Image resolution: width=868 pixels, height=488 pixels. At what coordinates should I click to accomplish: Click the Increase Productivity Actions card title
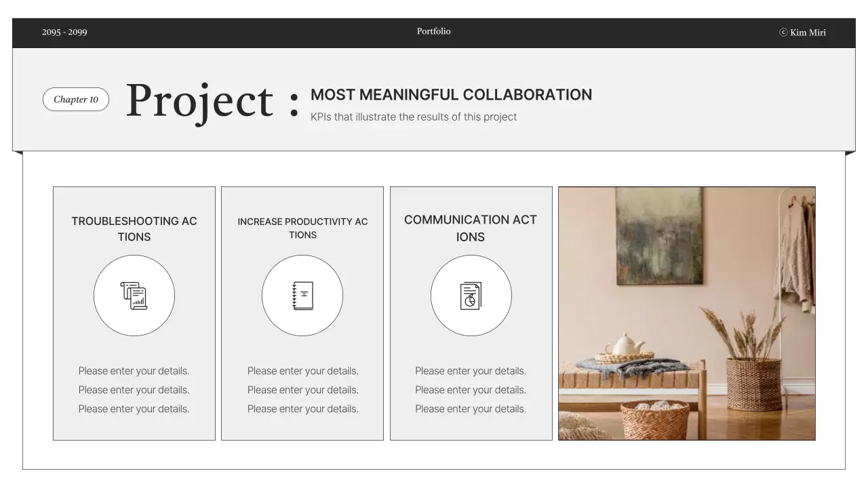click(x=302, y=228)
